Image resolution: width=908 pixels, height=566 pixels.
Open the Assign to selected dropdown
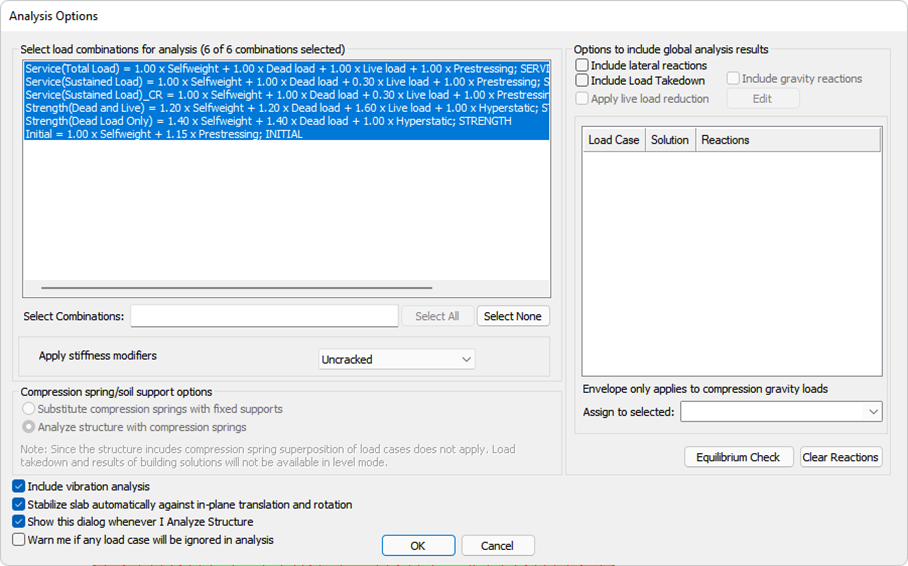pyautogui.click(x=782, y=412)
